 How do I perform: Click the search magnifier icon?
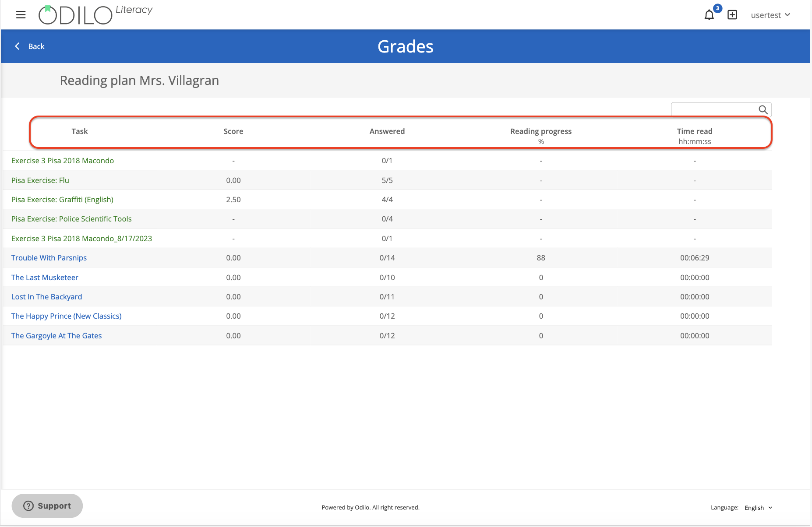click(763, 109)
